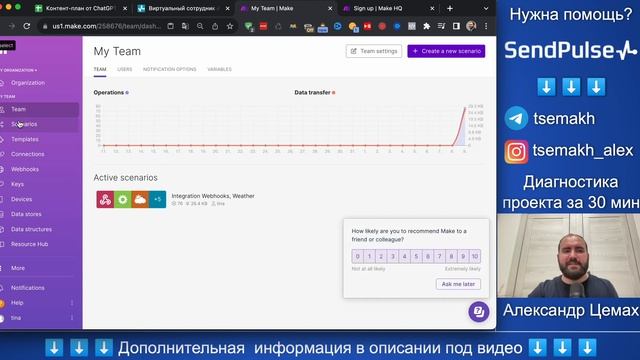Click the Operations legend dot
Viewport: 640px width, 360px height.
click(x=127, y=93)
